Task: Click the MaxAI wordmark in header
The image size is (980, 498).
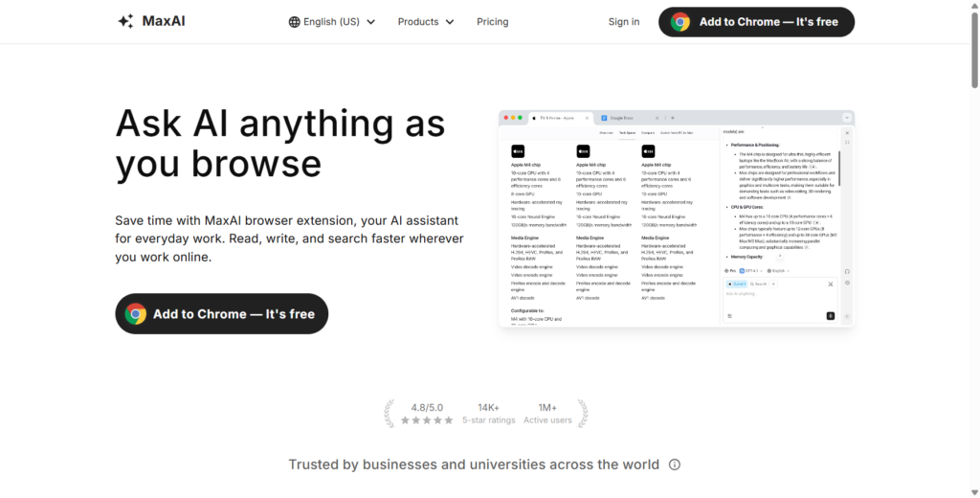Action: (164, 21)
